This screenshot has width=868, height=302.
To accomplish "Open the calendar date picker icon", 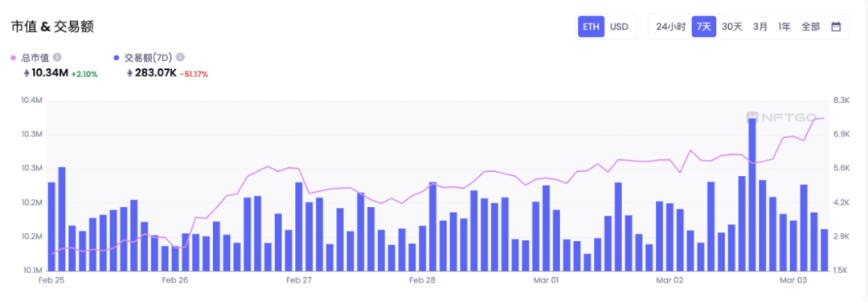I will [837, 27].
